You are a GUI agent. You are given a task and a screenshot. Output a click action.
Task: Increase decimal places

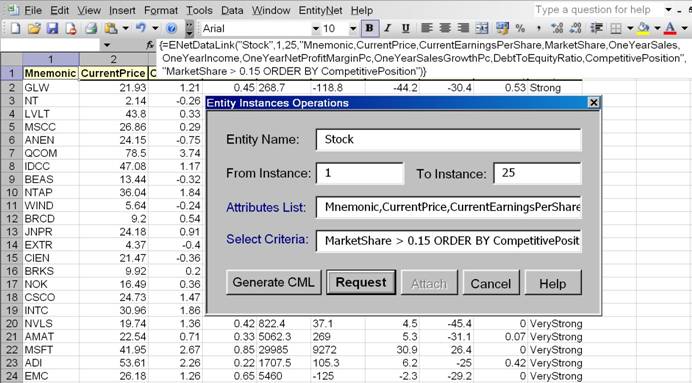point(557,29)
